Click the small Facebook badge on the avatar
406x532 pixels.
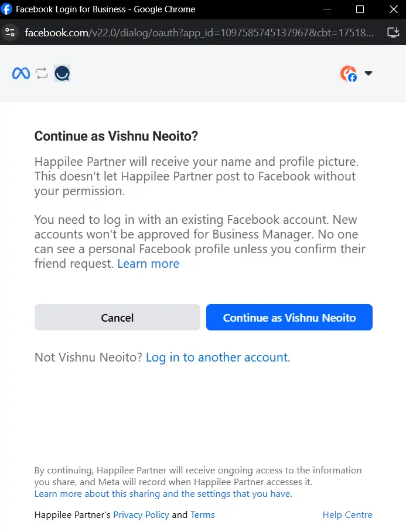pyautogui.click(x=352, y=77)
